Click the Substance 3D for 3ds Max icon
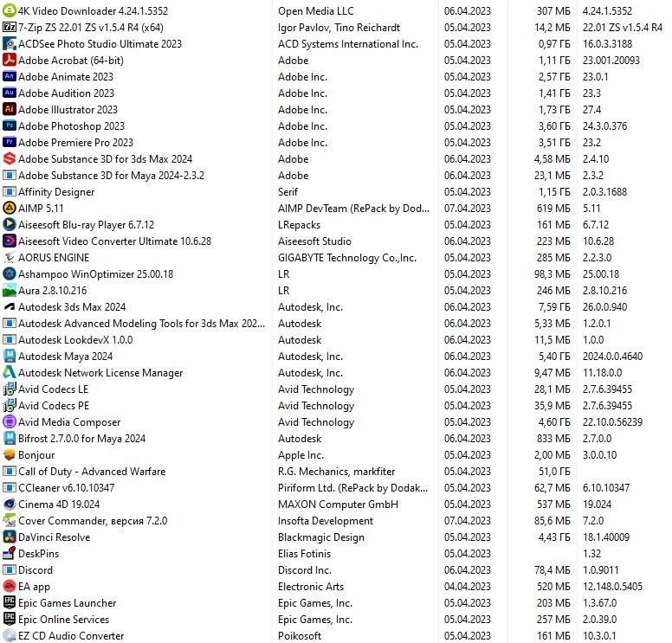This screenshot has width=672, height=643. click(x=9, y=158)
